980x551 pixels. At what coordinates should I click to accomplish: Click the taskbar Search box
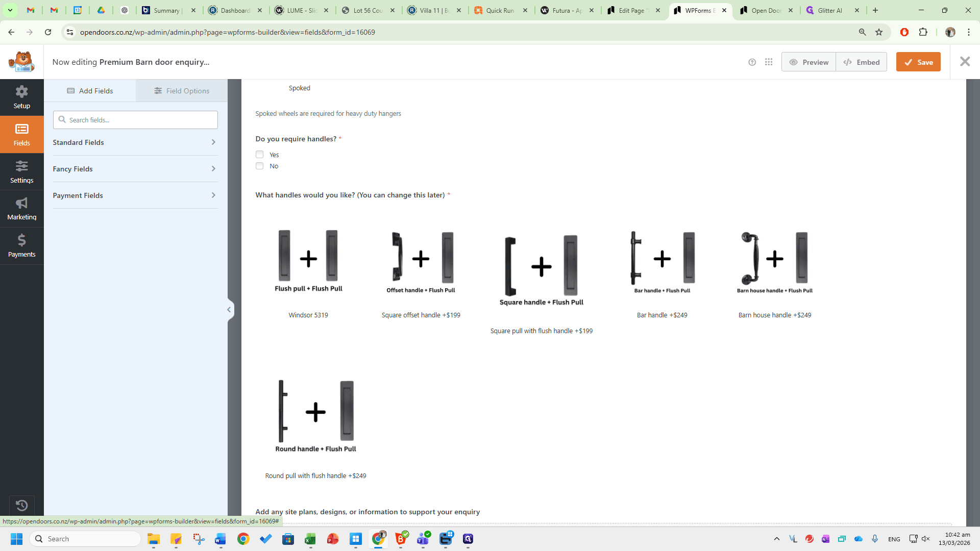85,539
